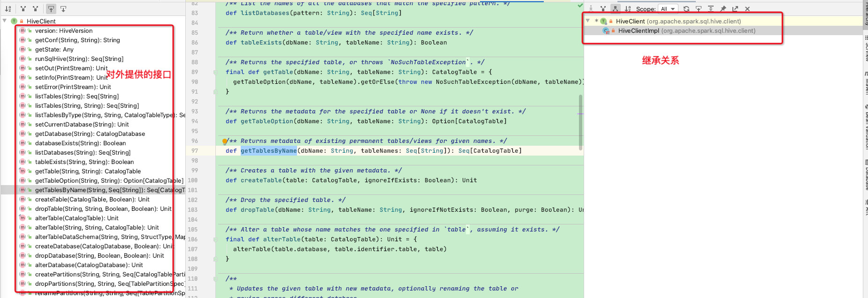Toggle show anonymous classes in structure panel
The height and width of the screenshot is (298, 868).
35,9
